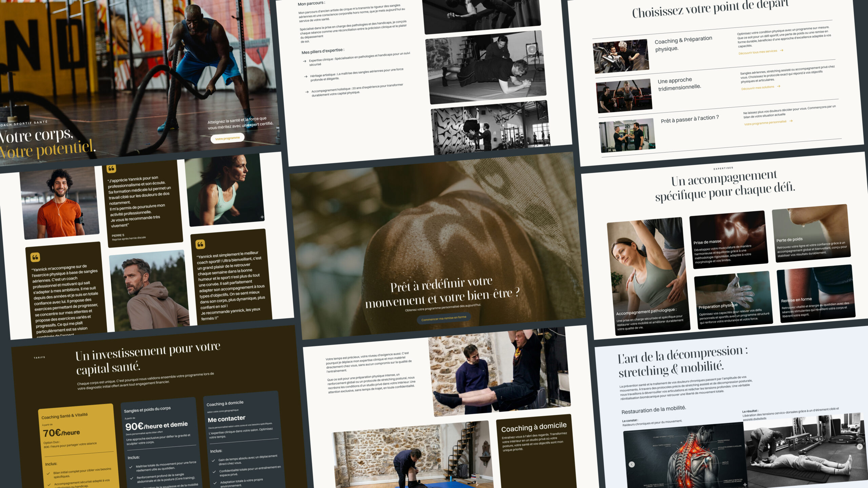Click checkmark beside 'Bilan initial complet'
Screen dimensions: 868x488
pyautogui.click(x=48, y=473)
